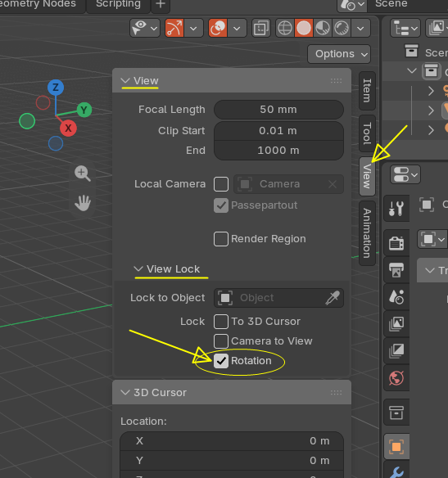This screenshot has height=478, width=448.
Task: Click the Y axis on navigation gizmo
Action: (84, 110)
